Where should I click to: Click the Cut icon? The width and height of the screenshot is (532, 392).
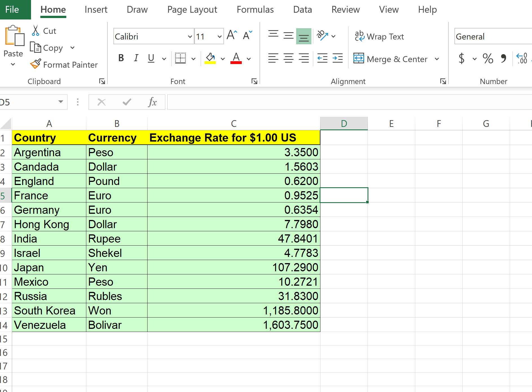click(x=36, y=30)
